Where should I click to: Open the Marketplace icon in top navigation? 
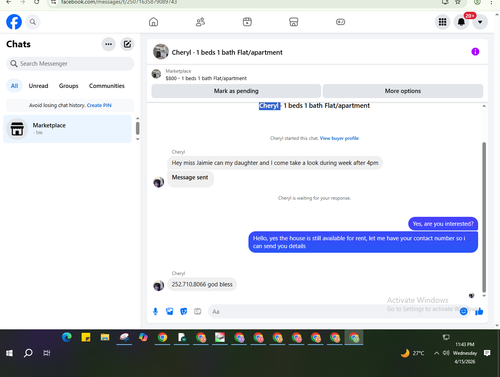[x=294, y=22]
